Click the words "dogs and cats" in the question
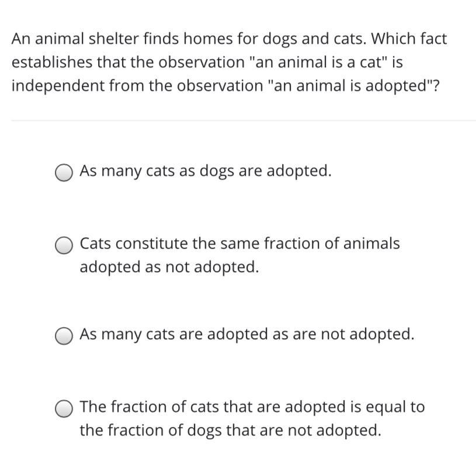The width and height of the screenshot is (476, 476). pyautogui.click(x=312, y=39)
